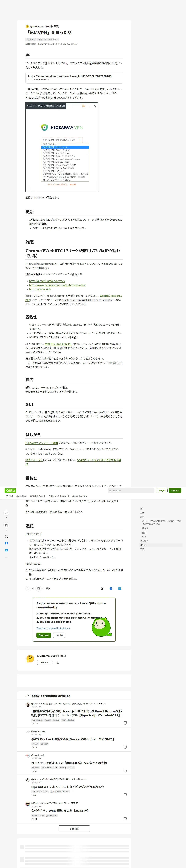Jump to 序 in the table of contents
The image size is (186, 868).
click(x=141, y=509)
